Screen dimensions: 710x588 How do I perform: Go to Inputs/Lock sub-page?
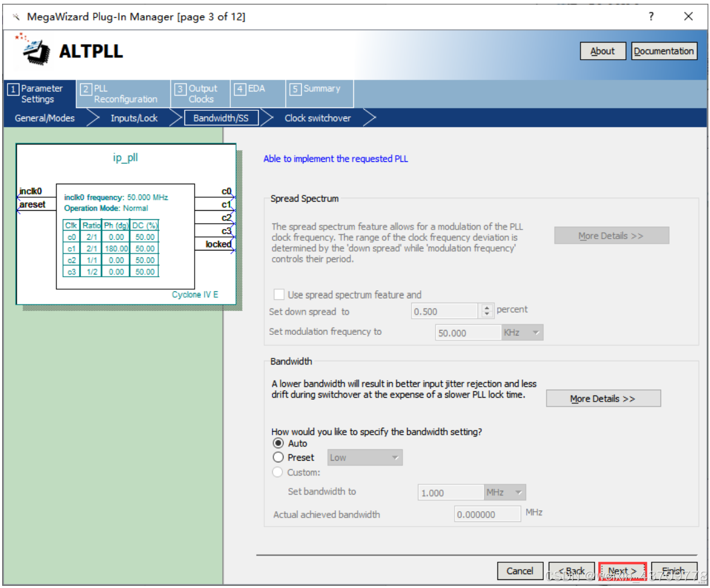pyautogui.click(x=134, y=118)
